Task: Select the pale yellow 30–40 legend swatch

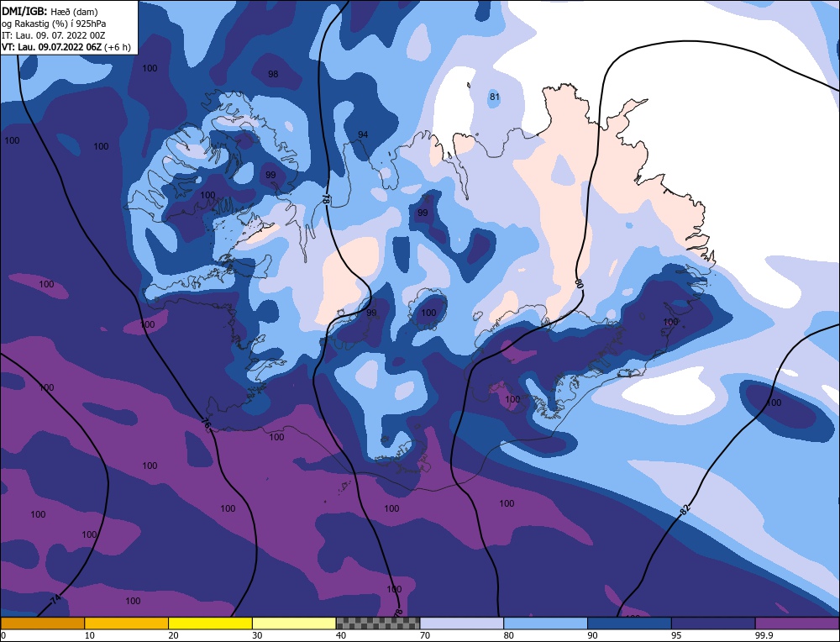Action: point(294,624)
